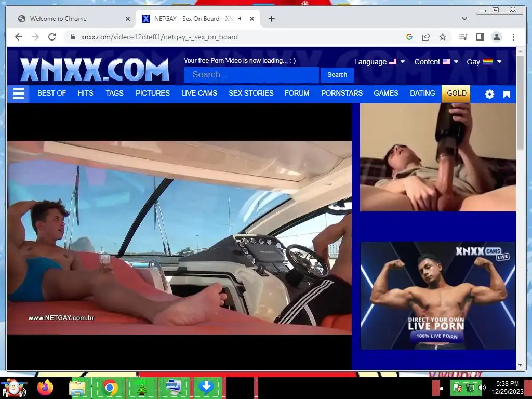The width and height of the screenshot is (532, 399).
Task: Open the PICTURES menu item
Action: click(153, 93)
